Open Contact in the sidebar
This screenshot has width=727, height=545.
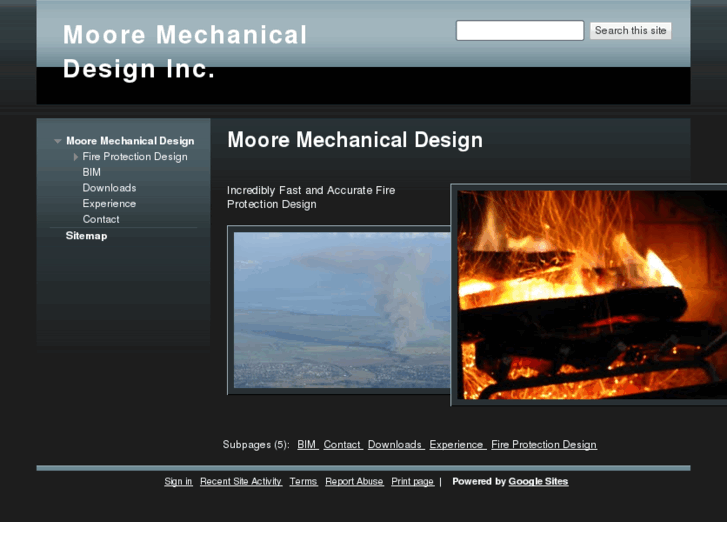pyautogui.click(x=101, y=219)
